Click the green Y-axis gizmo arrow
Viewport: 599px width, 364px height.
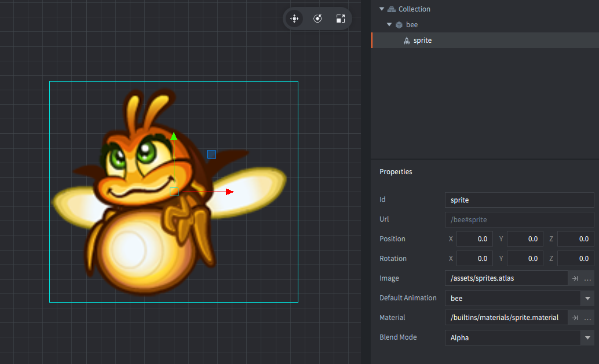(173, 137)
